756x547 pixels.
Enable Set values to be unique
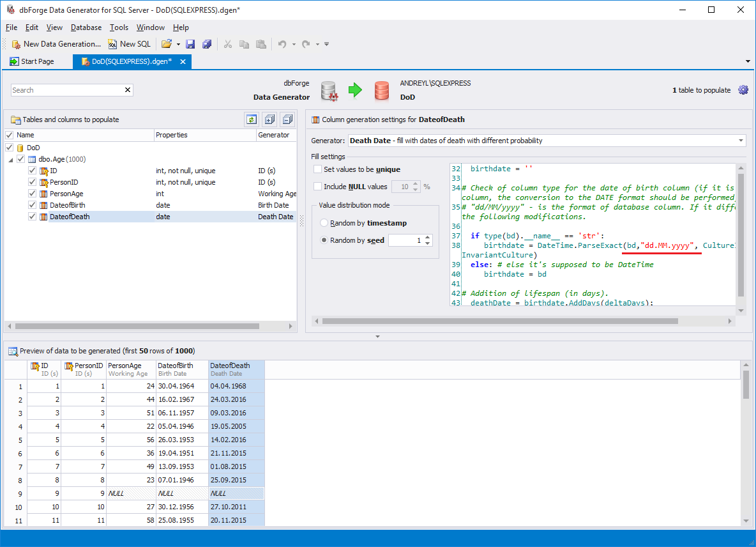pyautogui.click(x=318, y=169)
